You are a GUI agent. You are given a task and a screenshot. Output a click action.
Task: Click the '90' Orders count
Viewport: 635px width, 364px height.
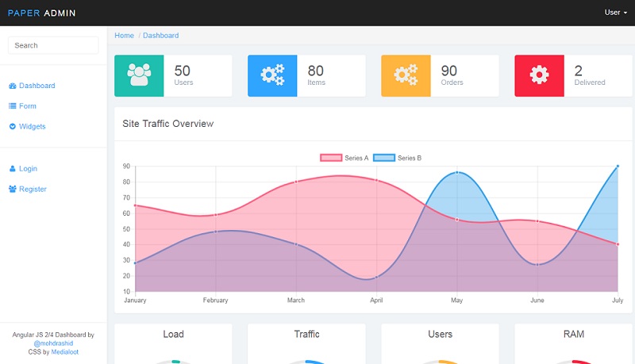(x=449, y=71)
